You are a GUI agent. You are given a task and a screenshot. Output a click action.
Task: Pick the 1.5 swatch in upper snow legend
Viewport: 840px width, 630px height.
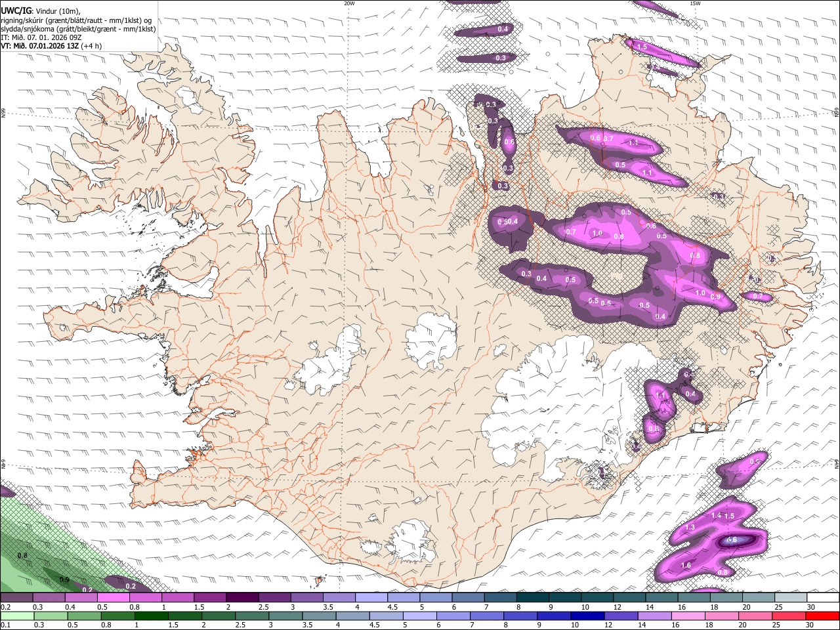210,597
